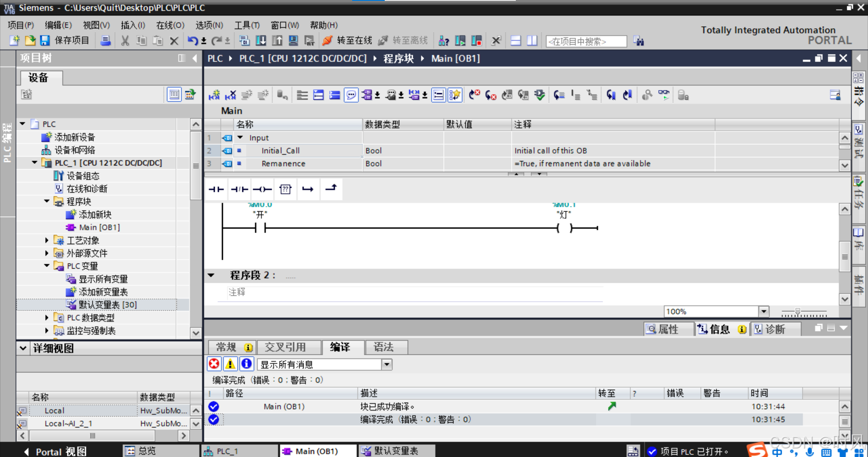Insert output coil instruction
This screenshot has width=868, height=457.
[x=262, y=189]
